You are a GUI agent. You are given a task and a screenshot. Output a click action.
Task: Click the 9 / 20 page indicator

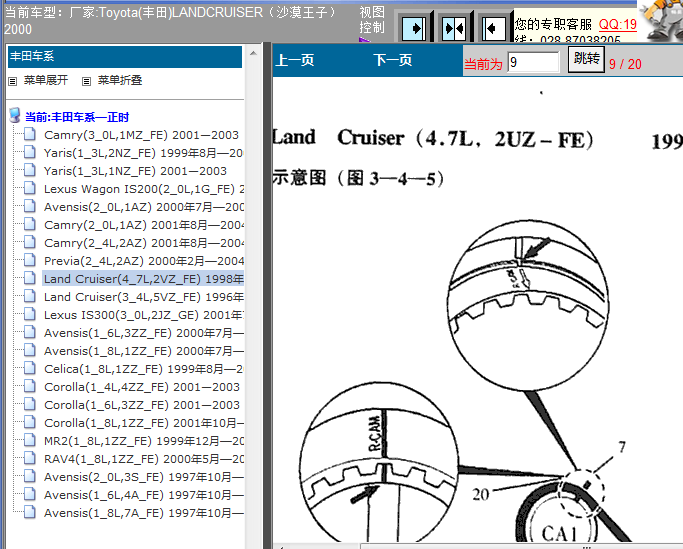pyautogui.click(x=625, y=64)
